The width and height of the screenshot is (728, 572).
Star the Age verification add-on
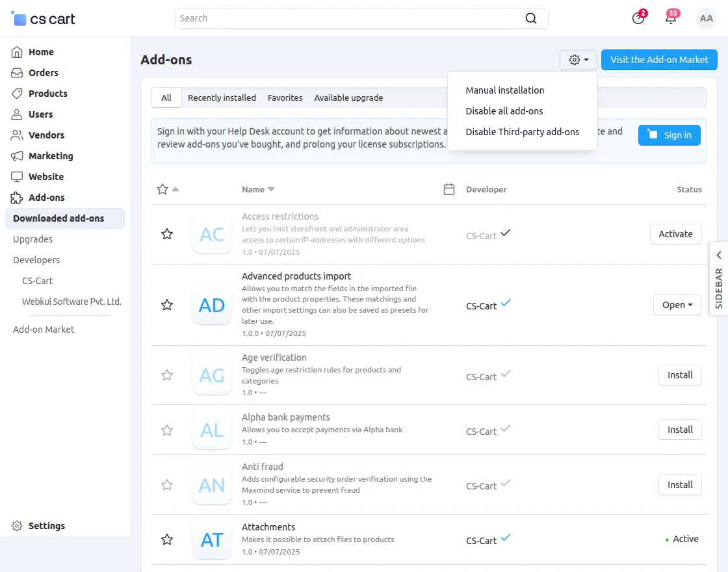(167, 375)
